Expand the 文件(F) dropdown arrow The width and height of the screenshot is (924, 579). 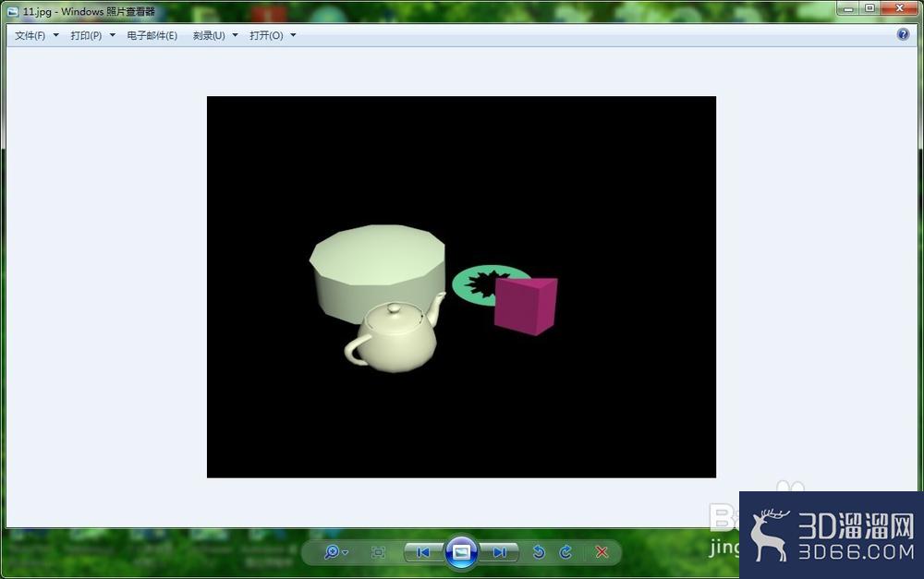[56, 35]
